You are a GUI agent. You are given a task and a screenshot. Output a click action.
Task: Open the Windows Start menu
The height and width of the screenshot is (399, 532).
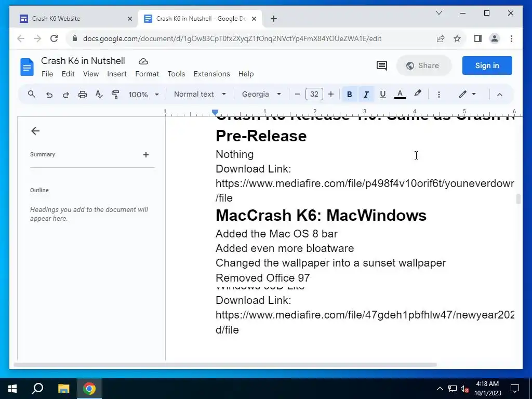tap(12, 389)
